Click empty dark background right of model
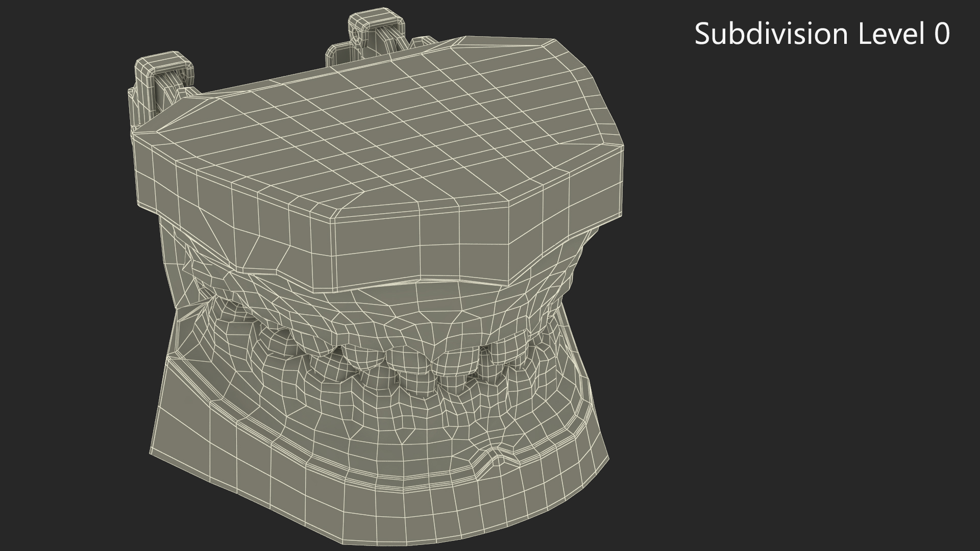Screen dimensions: 980x551 coord(791,306)
